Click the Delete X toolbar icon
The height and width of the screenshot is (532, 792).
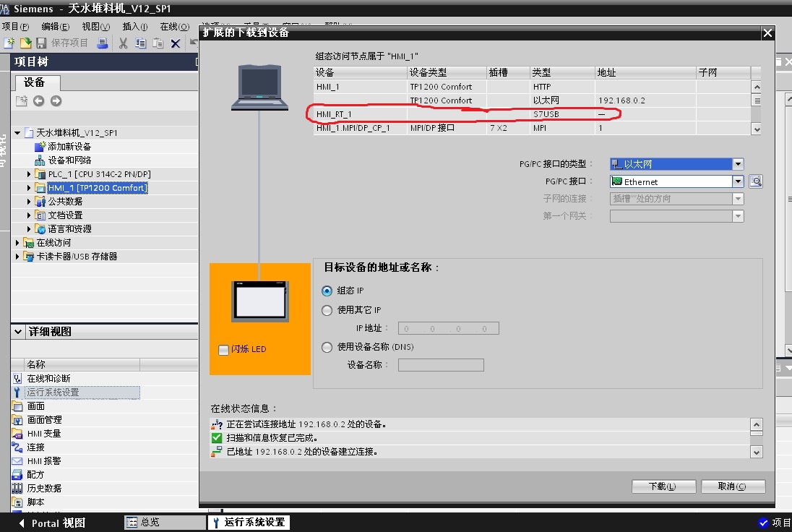click(176, 44)
